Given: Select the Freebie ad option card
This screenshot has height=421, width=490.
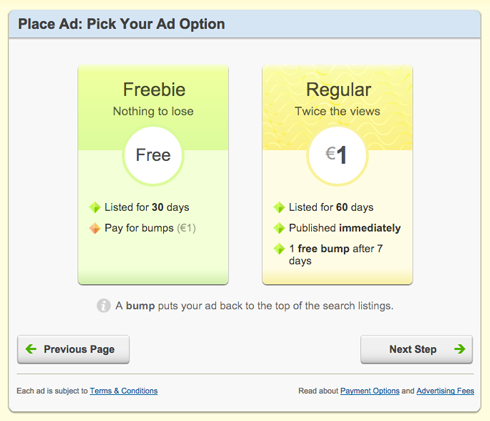Looking at the screenshot, I should click(x=153, y=175).
